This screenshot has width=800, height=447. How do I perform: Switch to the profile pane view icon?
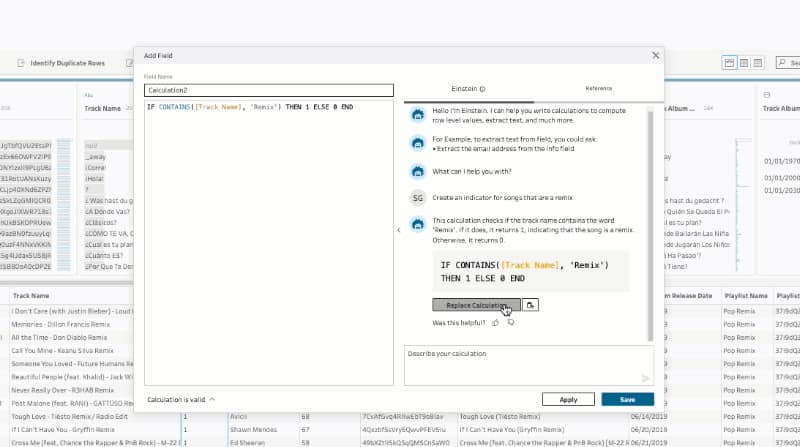click(x=730, y=63)
